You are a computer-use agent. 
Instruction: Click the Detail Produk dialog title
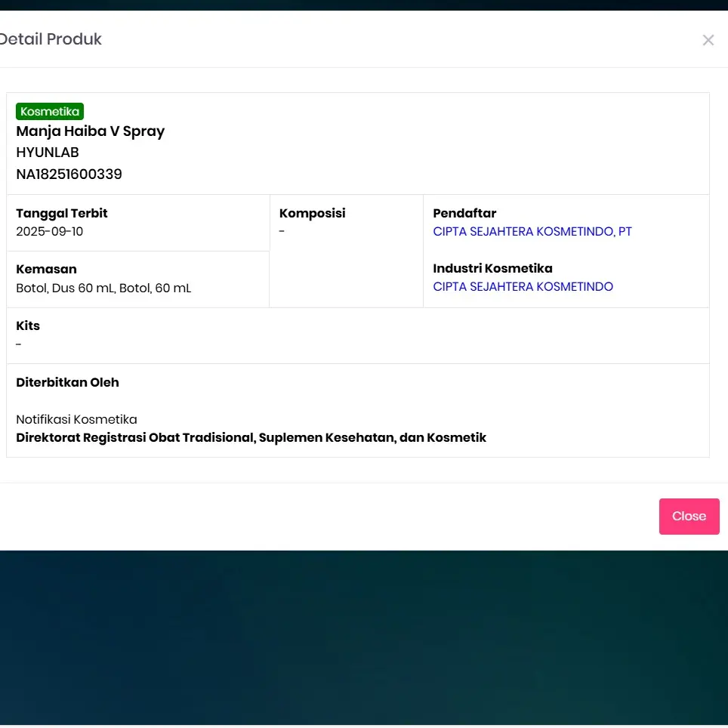click(51, 39)
